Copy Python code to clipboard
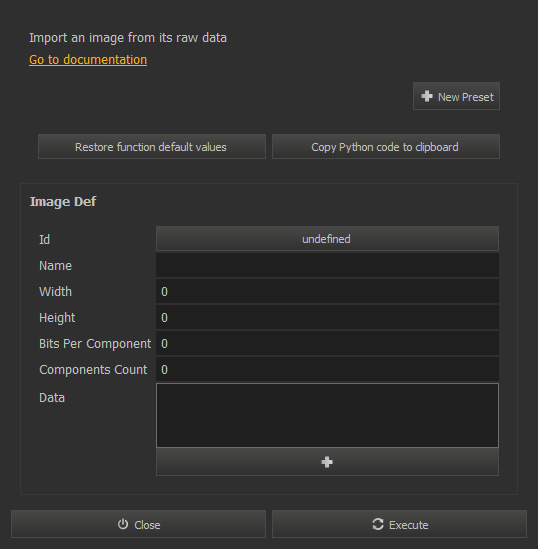 click(x=386, y=147)
